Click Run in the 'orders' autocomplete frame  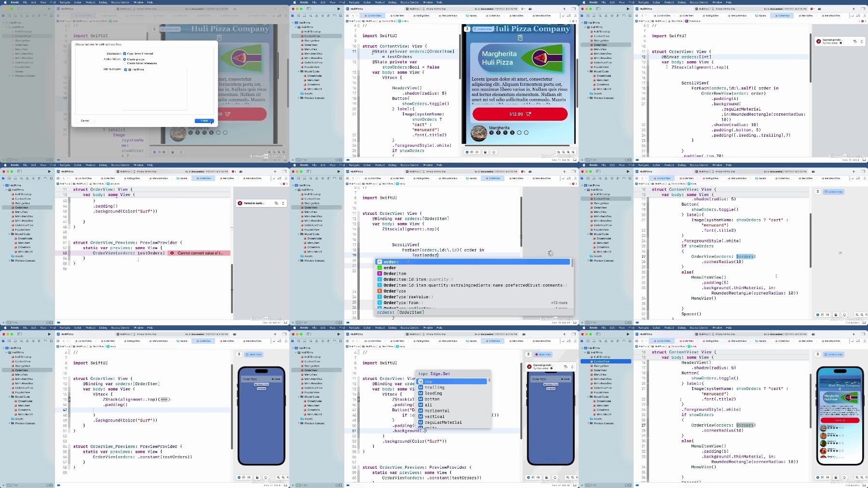pos(339,171)
